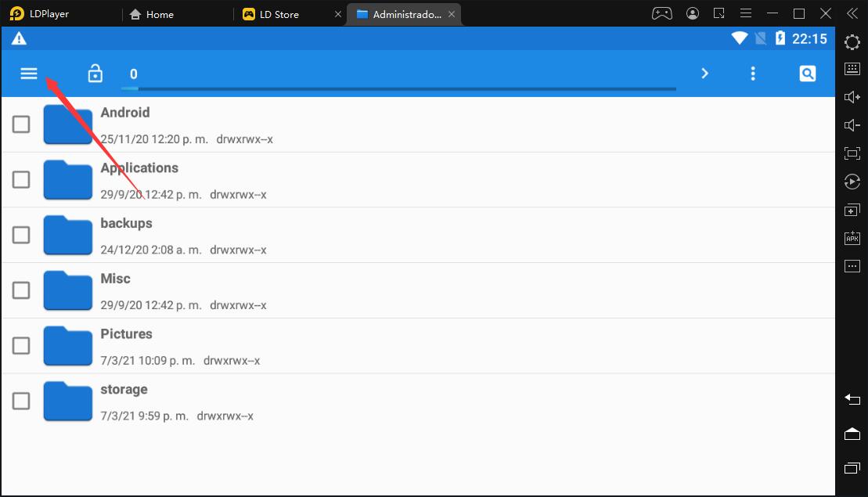Collapse the sidebar with double-chevron
868x497 pixels.
click(x=852, y=13)
